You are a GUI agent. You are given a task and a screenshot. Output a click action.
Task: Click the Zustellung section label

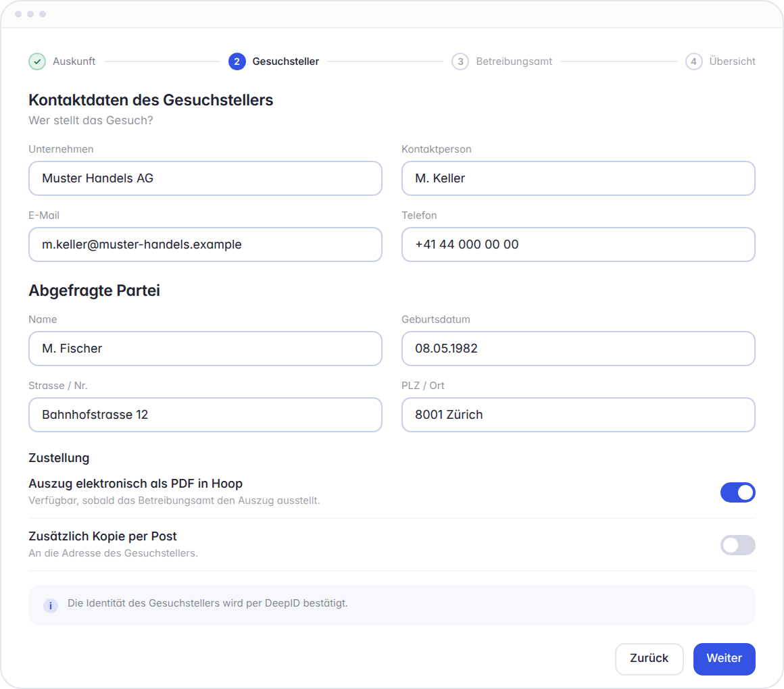[59, 458]
